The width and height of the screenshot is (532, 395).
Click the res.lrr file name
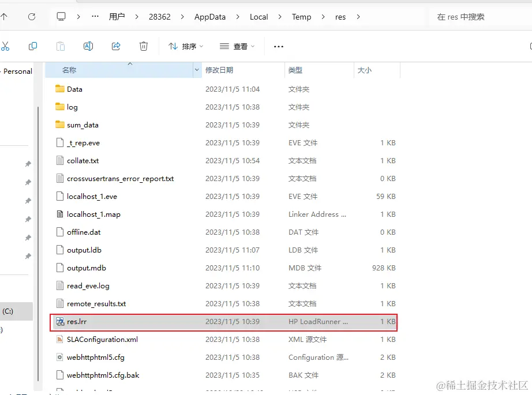click(77, 321)
